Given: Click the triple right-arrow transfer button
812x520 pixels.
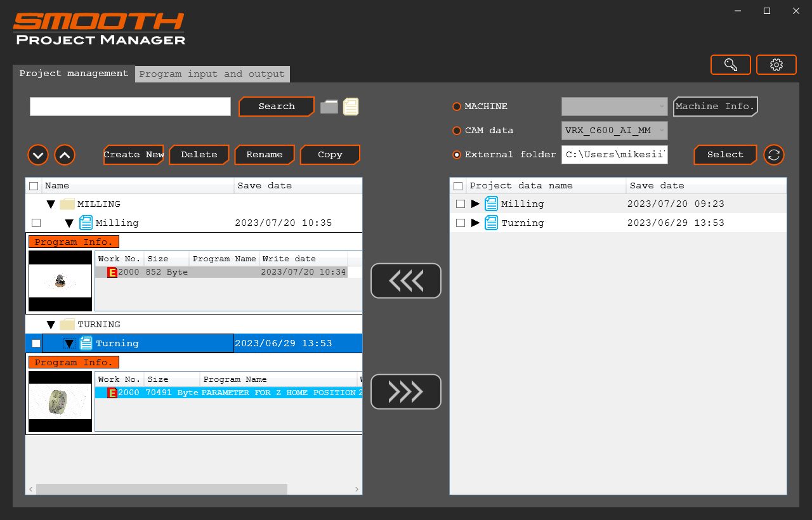Looking at the screenshot, I should [x=406, y=392].
